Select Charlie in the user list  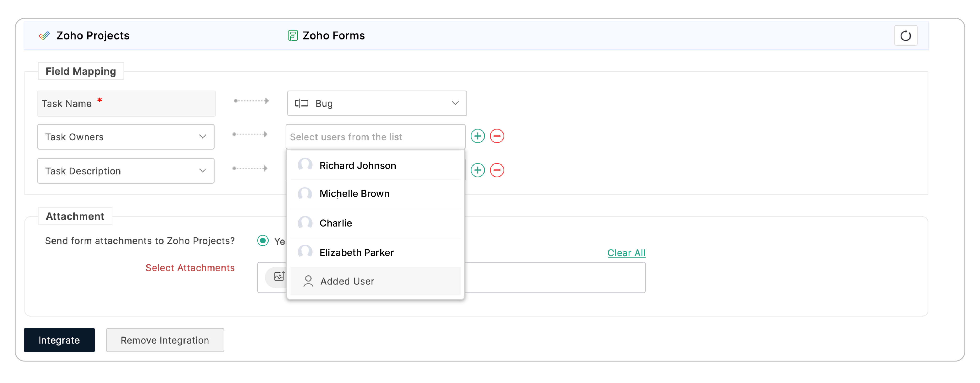[x=336, y=223]
